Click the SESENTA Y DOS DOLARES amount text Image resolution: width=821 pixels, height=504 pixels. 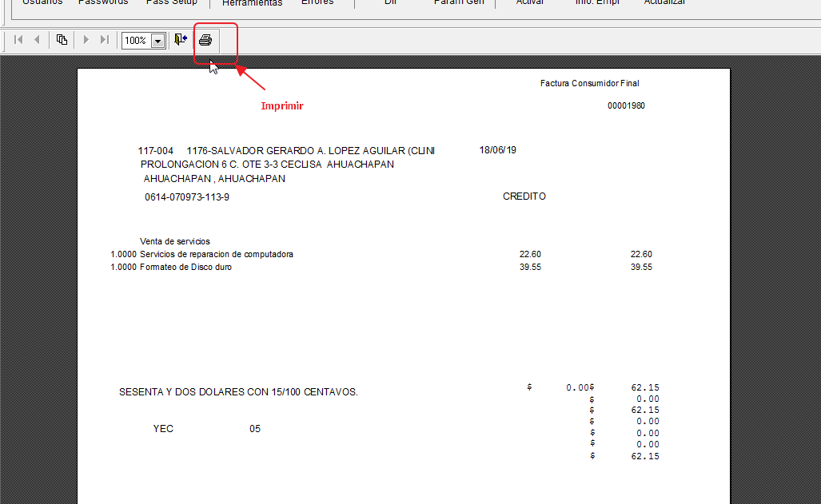[x=238, y=392]
